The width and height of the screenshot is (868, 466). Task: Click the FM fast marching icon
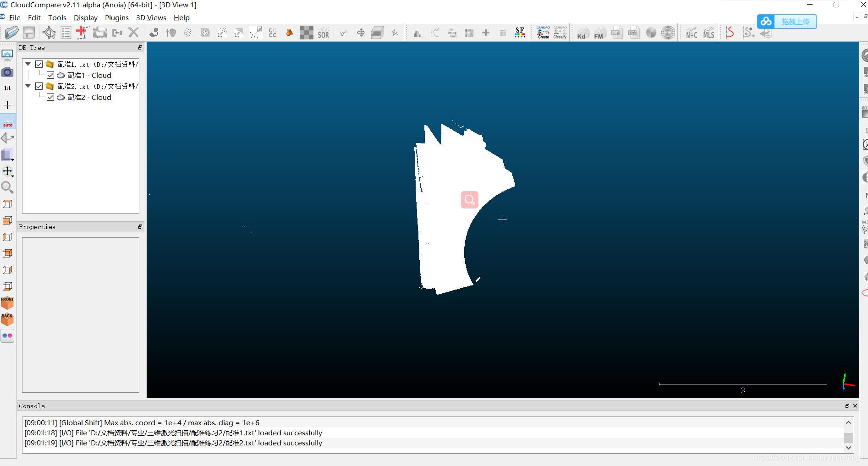pos(600,33)
